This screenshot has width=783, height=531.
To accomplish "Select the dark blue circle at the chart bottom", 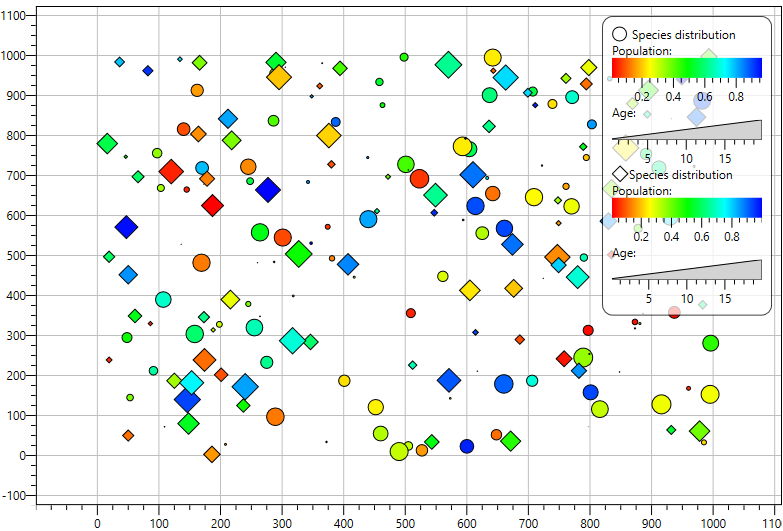I will click(466, 446).
